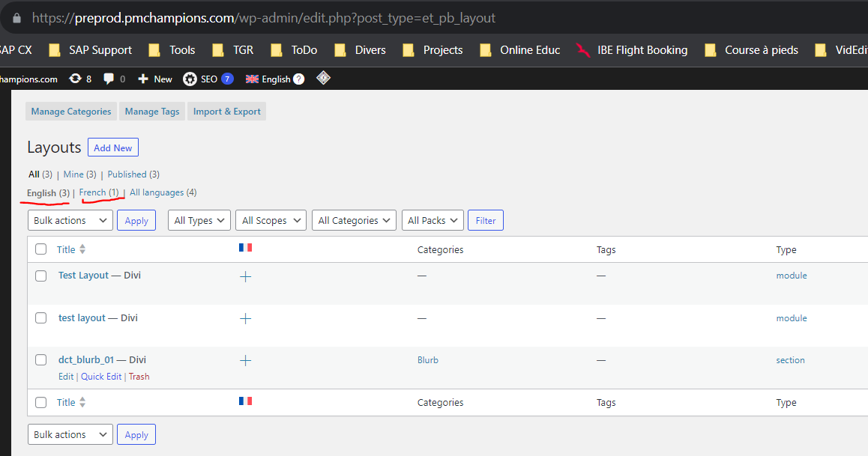Switch to Import & Export tab

click(227, 111)
